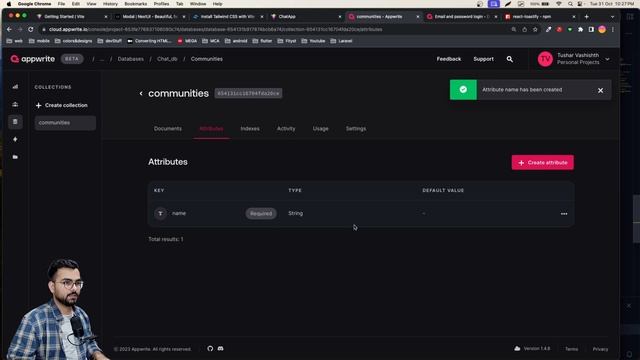
Task: Open the Discord icon in the footer
Action: tap(220, 349)
